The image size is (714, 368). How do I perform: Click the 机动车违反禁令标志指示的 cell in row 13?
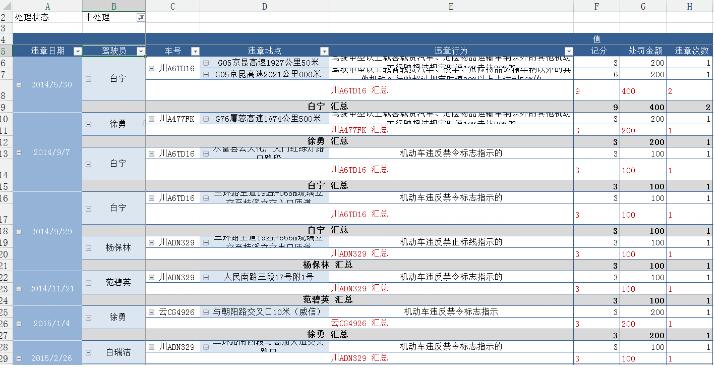(x=451, y=153)
